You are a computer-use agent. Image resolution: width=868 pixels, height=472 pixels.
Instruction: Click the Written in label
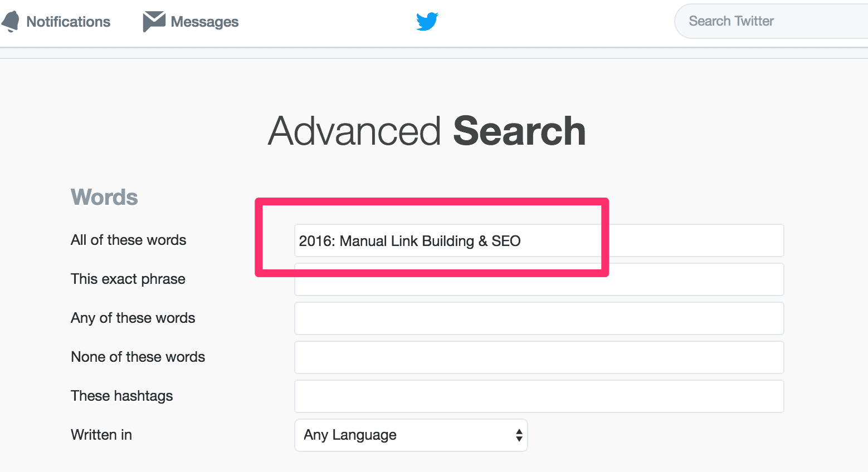pos(101,435)
